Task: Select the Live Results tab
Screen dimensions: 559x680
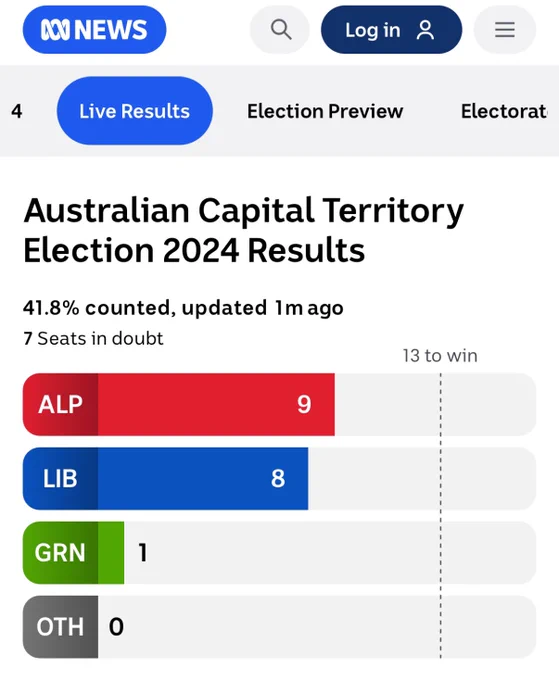Action: [x=134, y=111]
